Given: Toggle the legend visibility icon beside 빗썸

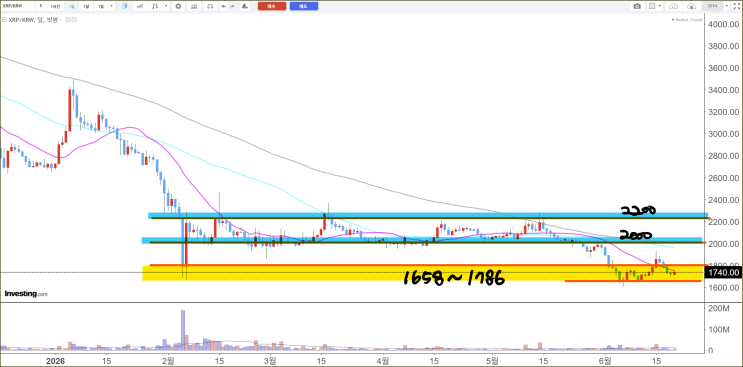Looking at the screenshot, I should [x=68, y=20].
